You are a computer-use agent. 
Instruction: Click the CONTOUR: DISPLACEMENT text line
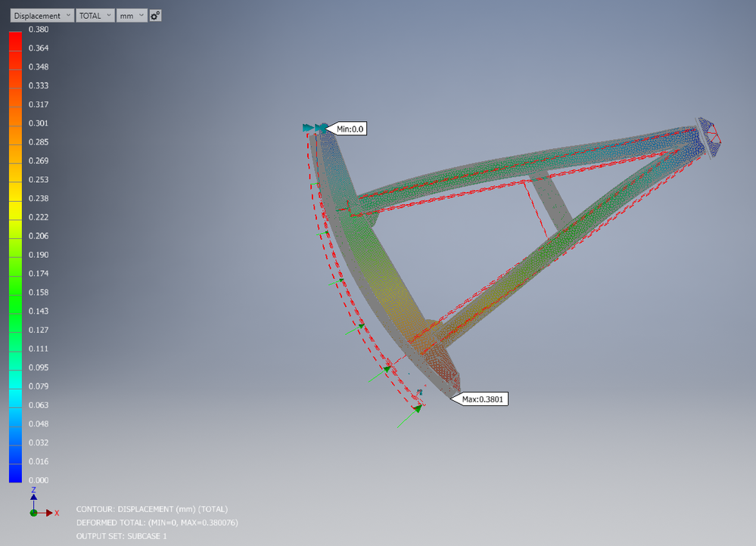pos(152,509)
